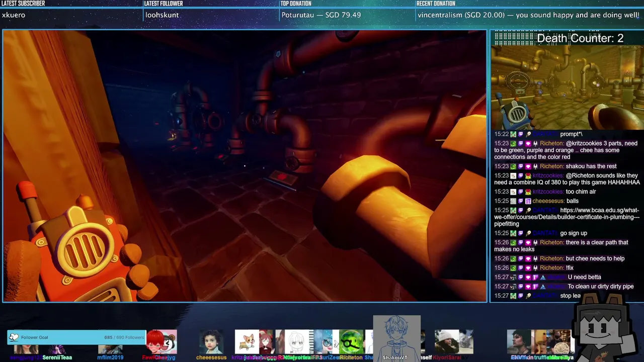The height and width of the screenshot is (362, 644).
Task: Click the latest subscriber name xkuero
Action: [14, 15]
